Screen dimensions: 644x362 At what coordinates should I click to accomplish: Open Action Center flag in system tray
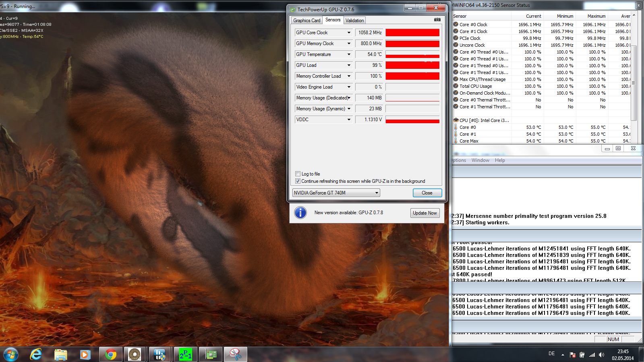coord(573,355)
